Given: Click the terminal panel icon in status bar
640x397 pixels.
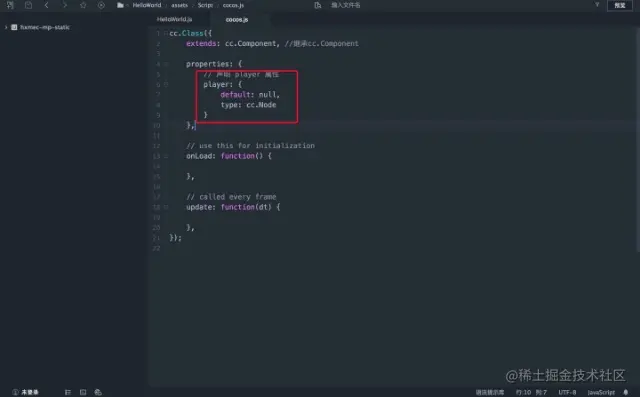Looking at the screenshot, I should [83, 392].
